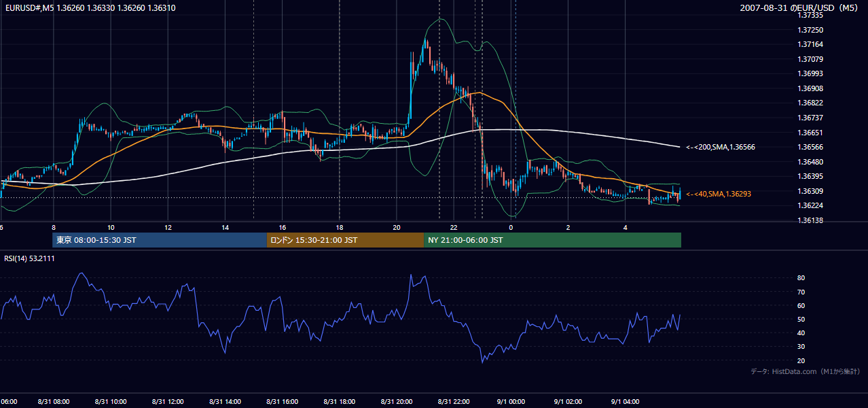868x408 pixels.
Task: Click RSI level 30 on the scale
Action: click(x=801, y=347)
